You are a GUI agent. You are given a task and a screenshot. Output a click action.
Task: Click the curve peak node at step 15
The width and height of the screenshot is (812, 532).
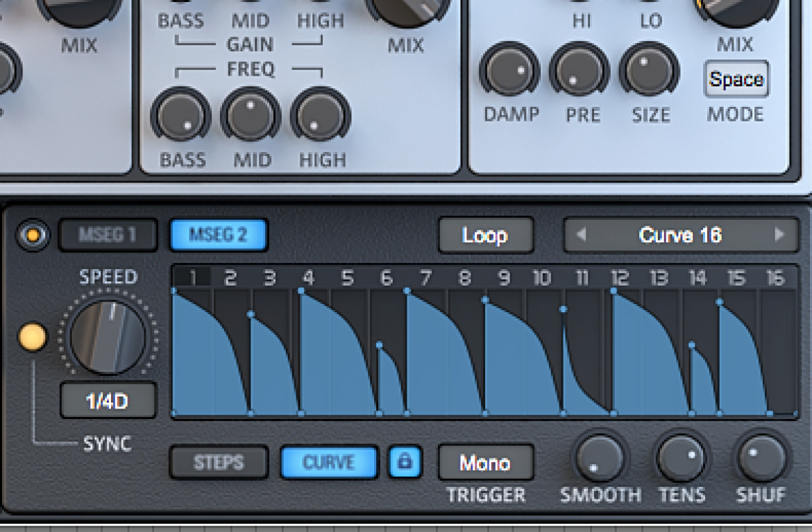pyautogui.click(x=719, y=302)
